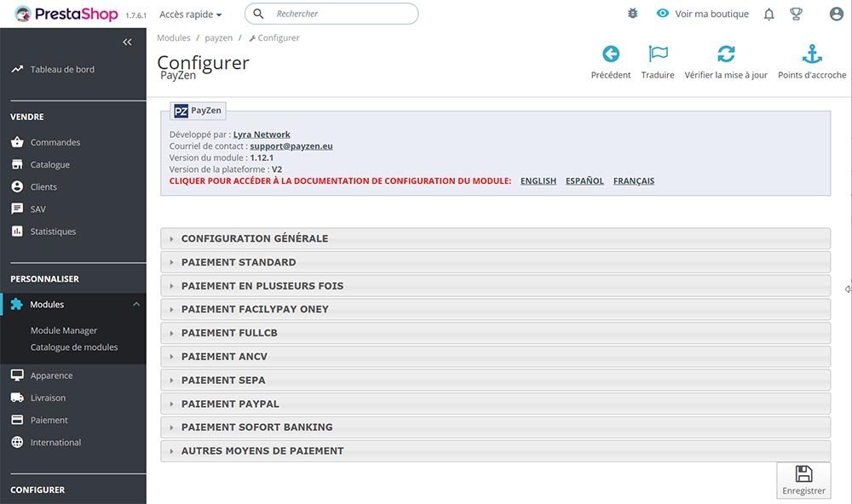This screenshot has width=852, height=504.
Task: Open the Livraison menu label
Action: (x=48, y=398)
